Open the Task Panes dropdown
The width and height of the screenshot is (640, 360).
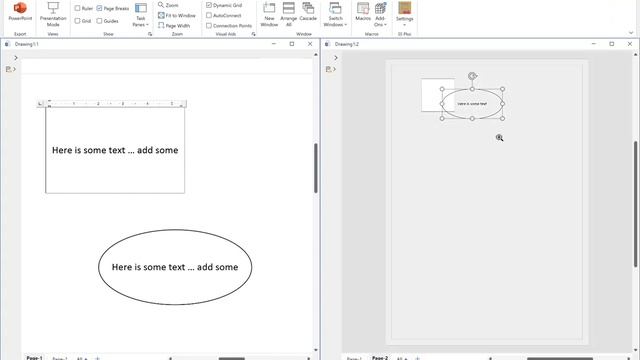[141, 15]
